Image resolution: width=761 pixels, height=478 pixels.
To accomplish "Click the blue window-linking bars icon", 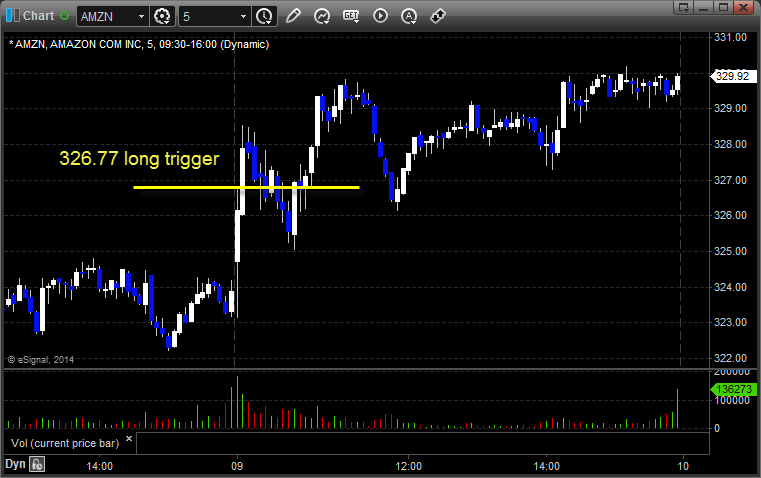I will (13, 16).
